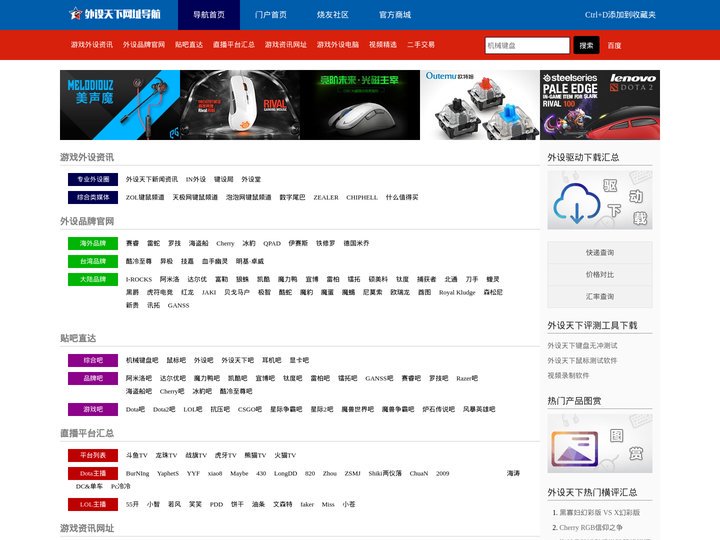Open 外设天下键盘无冲测试 link
This screenshot has width=720, height=540.
582,345
